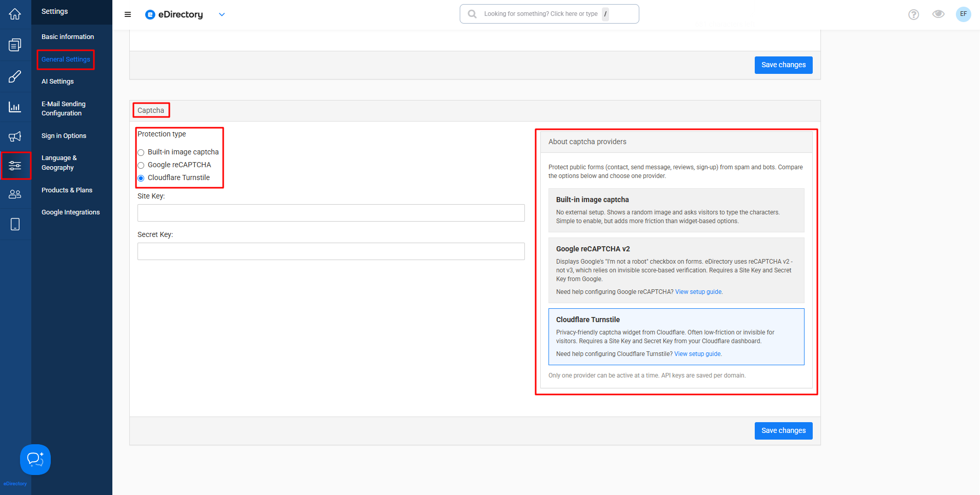Focus the Site Key input field
Viewport: 980px width, 495px height.
(331, 213)
